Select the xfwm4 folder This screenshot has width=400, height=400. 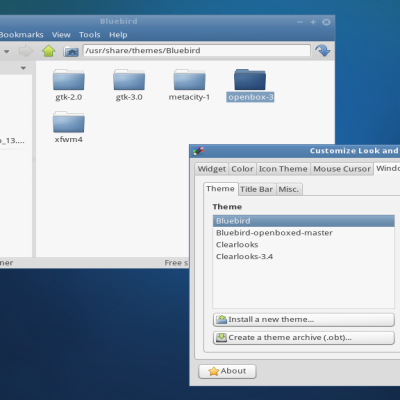[69, 122]
